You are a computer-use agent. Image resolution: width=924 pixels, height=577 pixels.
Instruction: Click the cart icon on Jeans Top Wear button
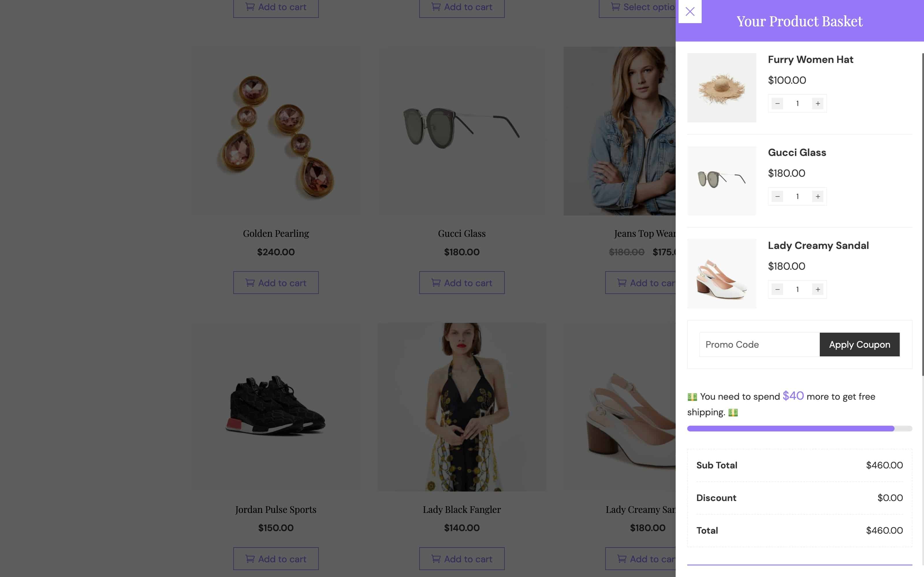[x=622, y=283]
